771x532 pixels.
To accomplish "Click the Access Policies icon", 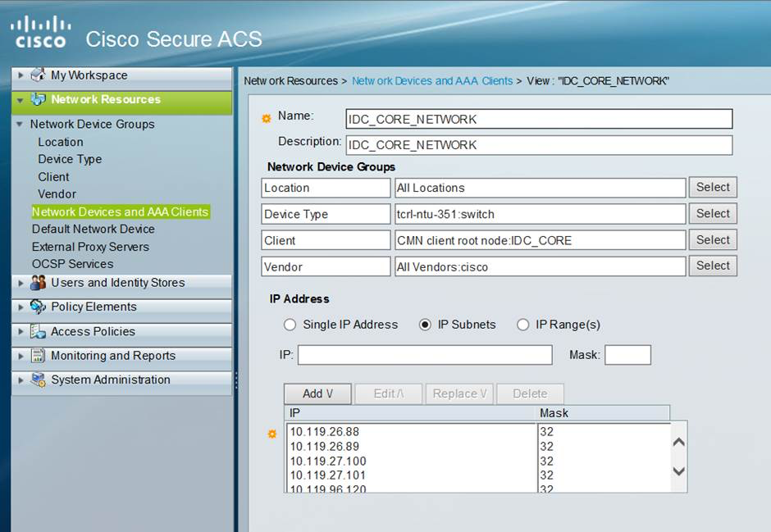I will tap(39, 331).
